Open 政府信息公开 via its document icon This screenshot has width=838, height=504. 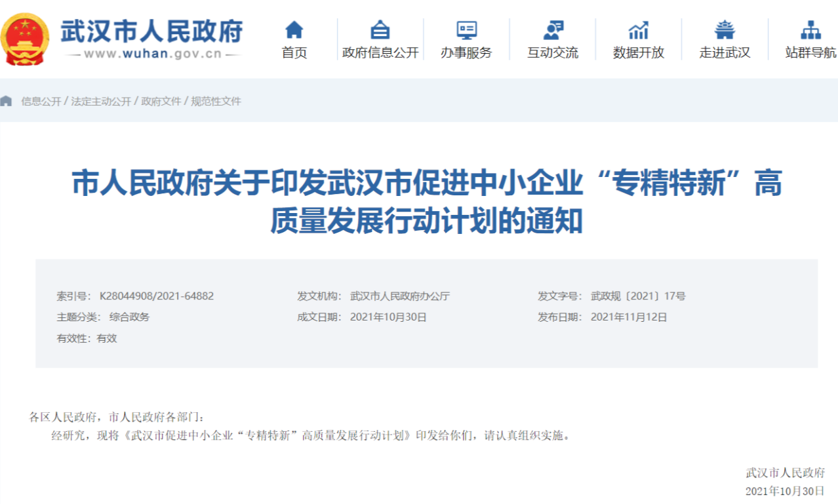[379, 29]
